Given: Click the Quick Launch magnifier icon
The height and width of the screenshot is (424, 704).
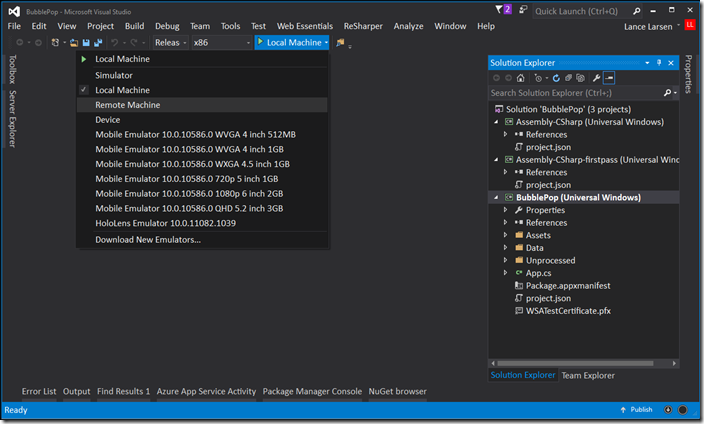Looking at the screenshot, I should click(x=637, y=11).
